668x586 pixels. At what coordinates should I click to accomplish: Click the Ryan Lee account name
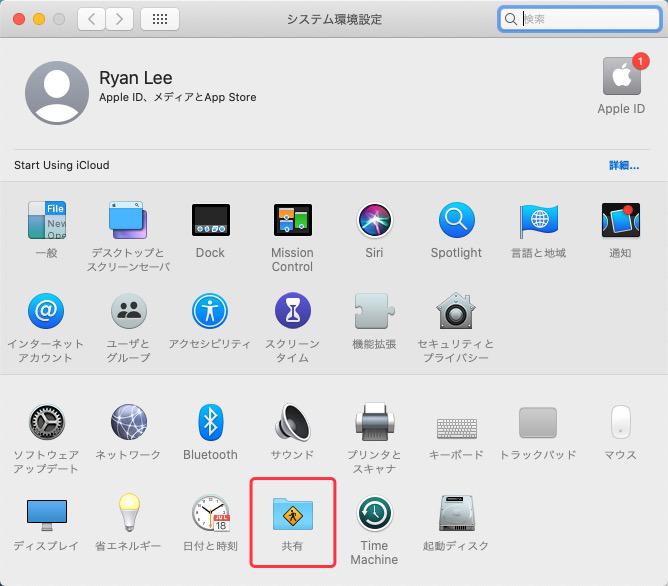point(136,78)
